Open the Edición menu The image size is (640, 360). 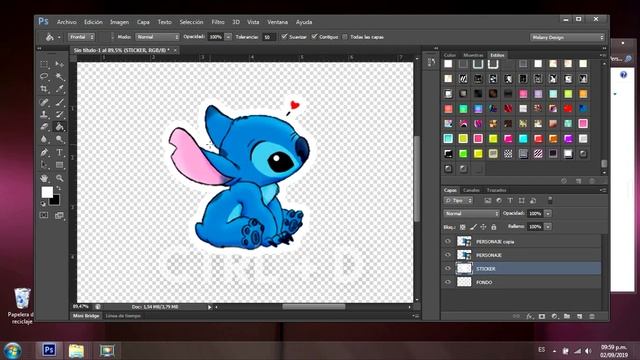[93, 22]
